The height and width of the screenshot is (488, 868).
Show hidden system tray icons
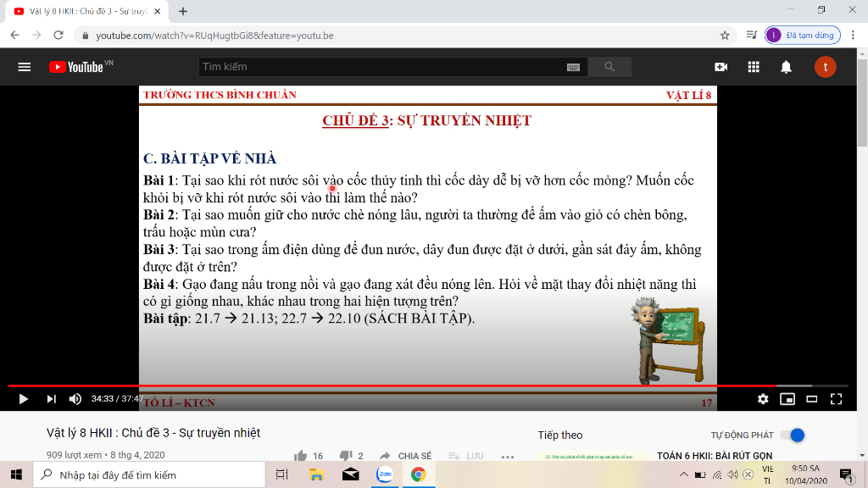point(684,474)
